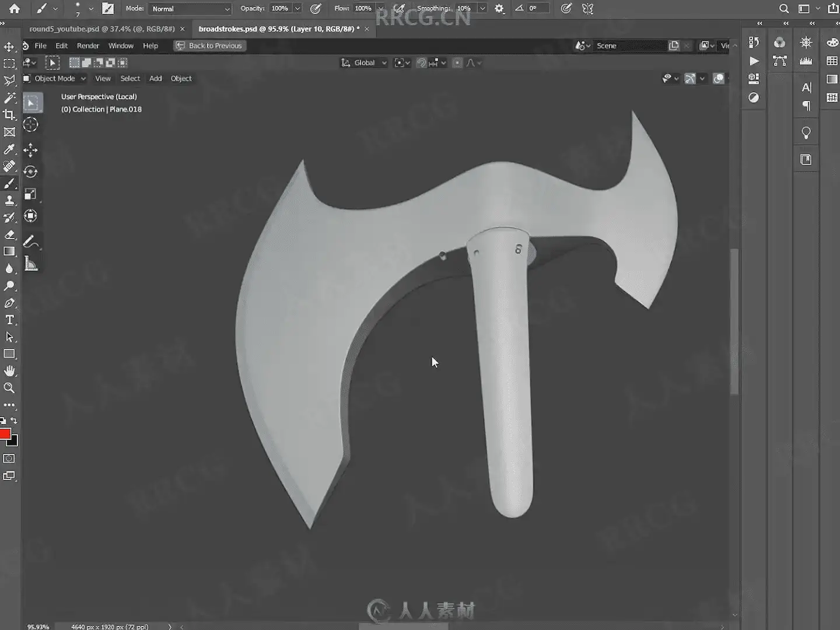Open the red foreground color swatch
The height and width of the screenshot is (630, 840).
coord(5,434)
